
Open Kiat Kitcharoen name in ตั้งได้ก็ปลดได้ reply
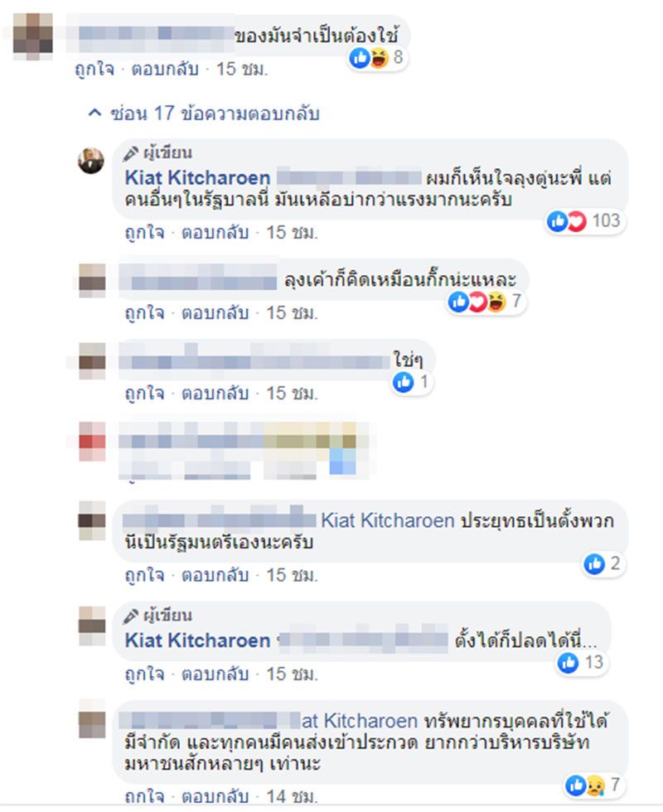(197, 640)
